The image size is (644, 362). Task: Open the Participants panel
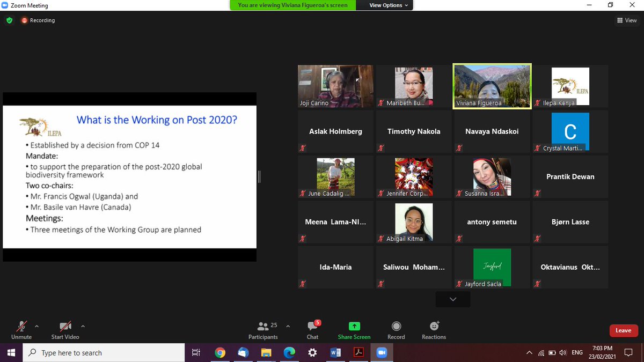point(263,330)
